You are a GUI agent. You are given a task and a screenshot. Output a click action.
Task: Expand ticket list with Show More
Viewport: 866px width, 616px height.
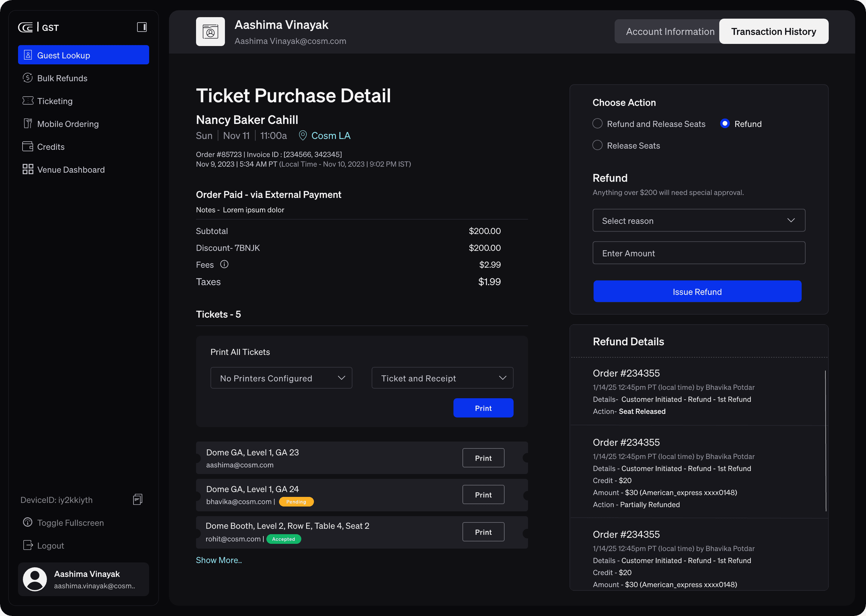point(219,560)
